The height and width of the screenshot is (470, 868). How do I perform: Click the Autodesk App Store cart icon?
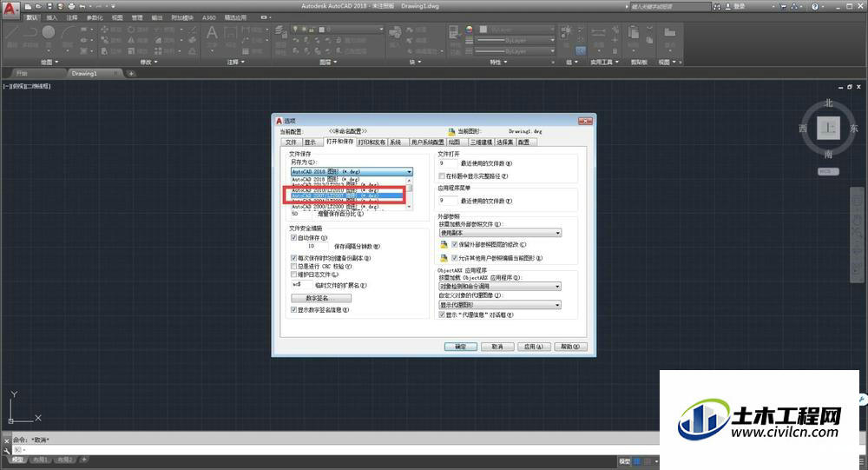(x=784, y=7)
